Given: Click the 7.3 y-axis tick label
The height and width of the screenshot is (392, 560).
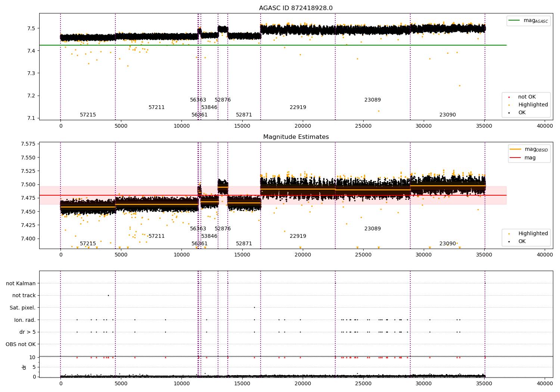Looking at the screenshot, I should [x=31, y=73].
